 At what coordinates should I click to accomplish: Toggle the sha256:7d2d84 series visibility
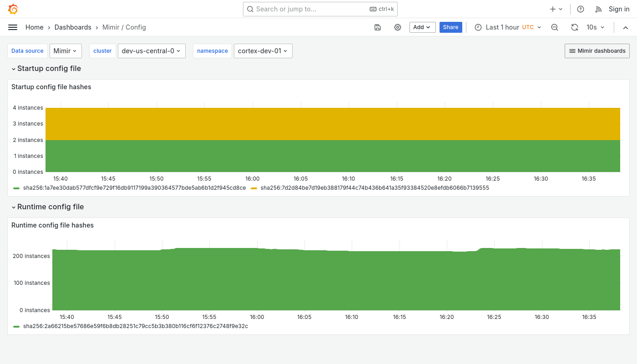(374, 188)
